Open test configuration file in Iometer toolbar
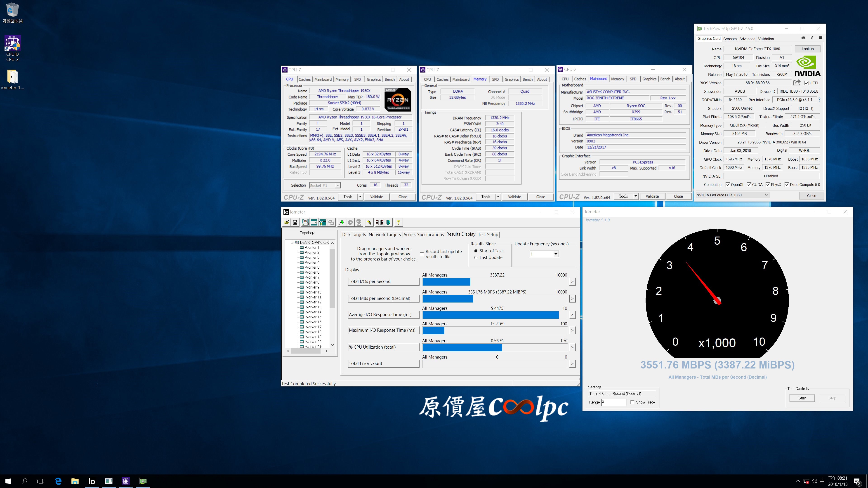 tap(286, 222)
